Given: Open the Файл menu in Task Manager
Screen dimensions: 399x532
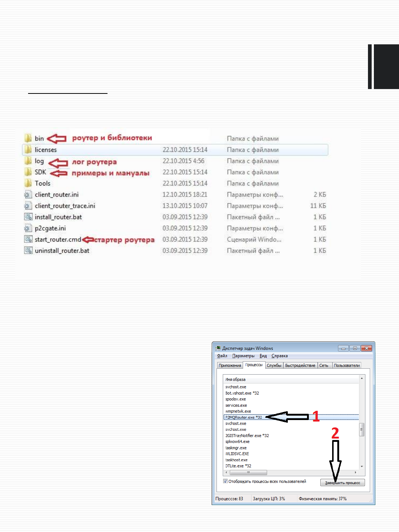Looking at the screenshot, I should (222, 356).
